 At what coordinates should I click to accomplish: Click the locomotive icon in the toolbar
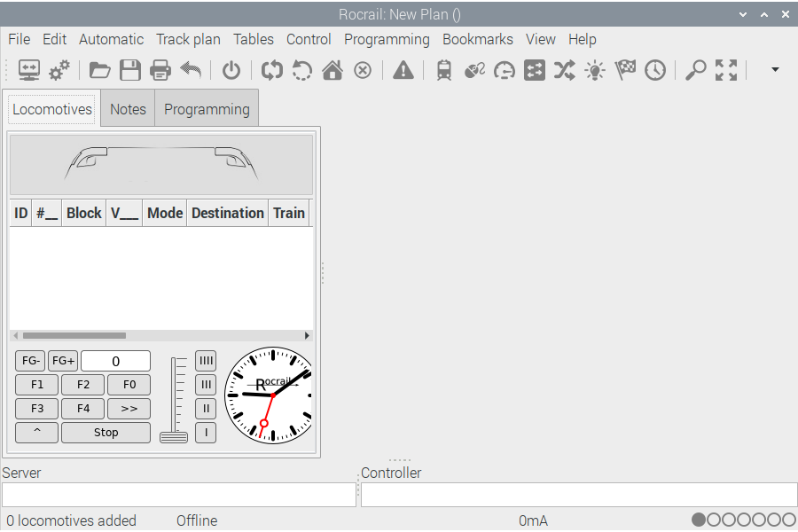click(444, 70)
